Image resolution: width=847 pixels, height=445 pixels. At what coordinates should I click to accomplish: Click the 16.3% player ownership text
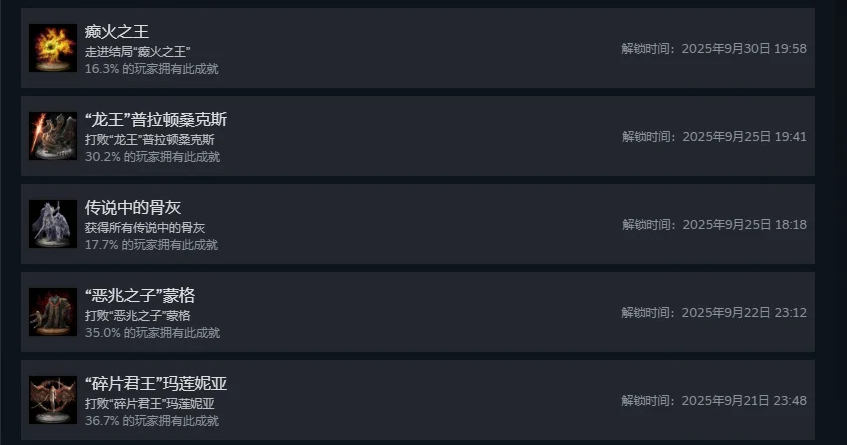(151, 69)
